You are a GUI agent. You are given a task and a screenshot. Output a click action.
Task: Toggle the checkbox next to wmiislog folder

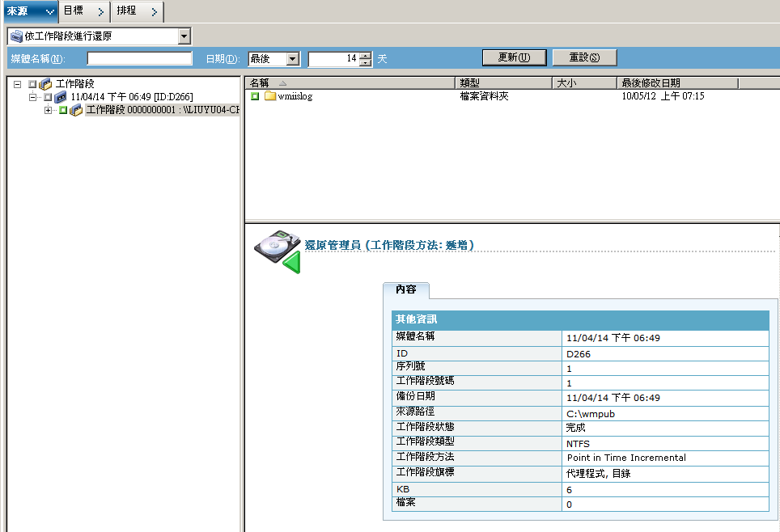(254, 95)
